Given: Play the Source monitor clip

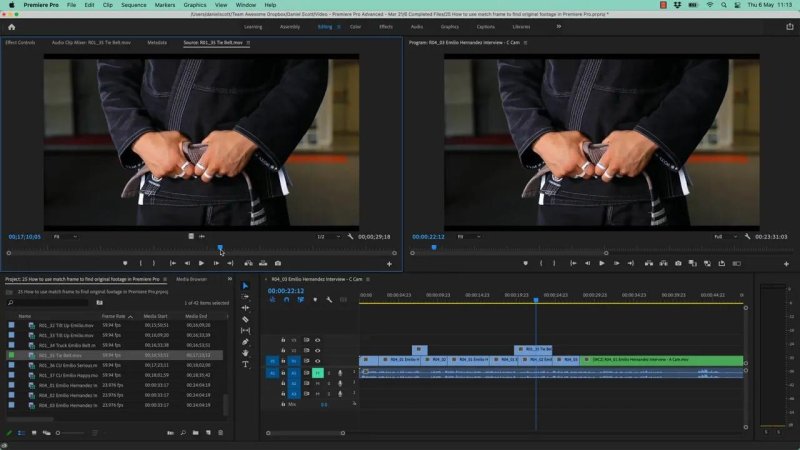Looking at the screenshot, I should pos(202,263).
